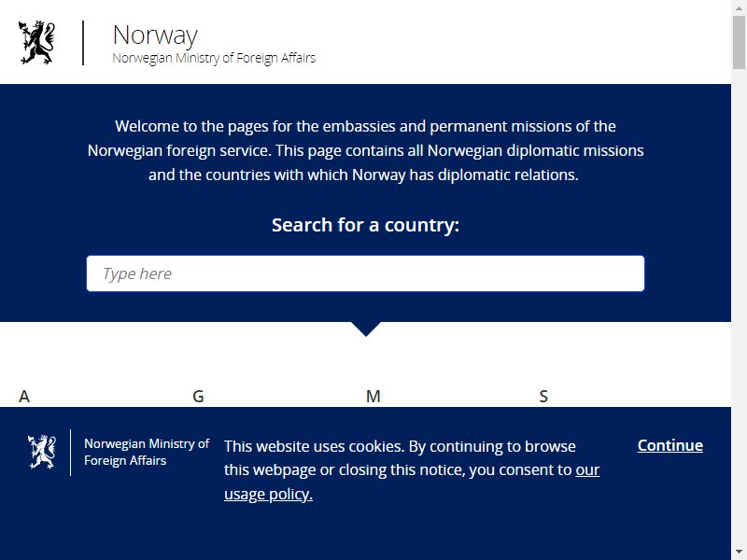Click the cookie banner's Ministry of Foreign Affairs text
Viewport: 747px width, 560px height.
pyautogui.click(x=147, y=452)
